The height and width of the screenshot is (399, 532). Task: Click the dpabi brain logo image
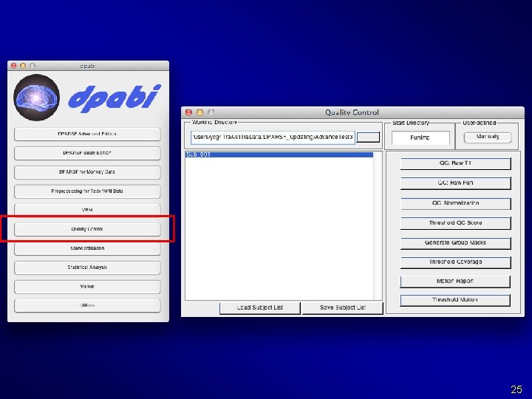click(x=37, y=98)
